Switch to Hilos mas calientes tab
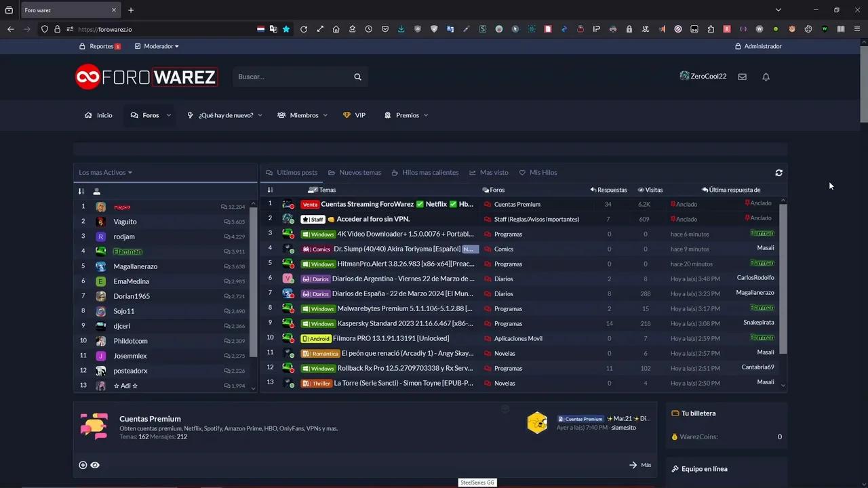This screenshot has width=868, height=488. [x=425, y=172]
